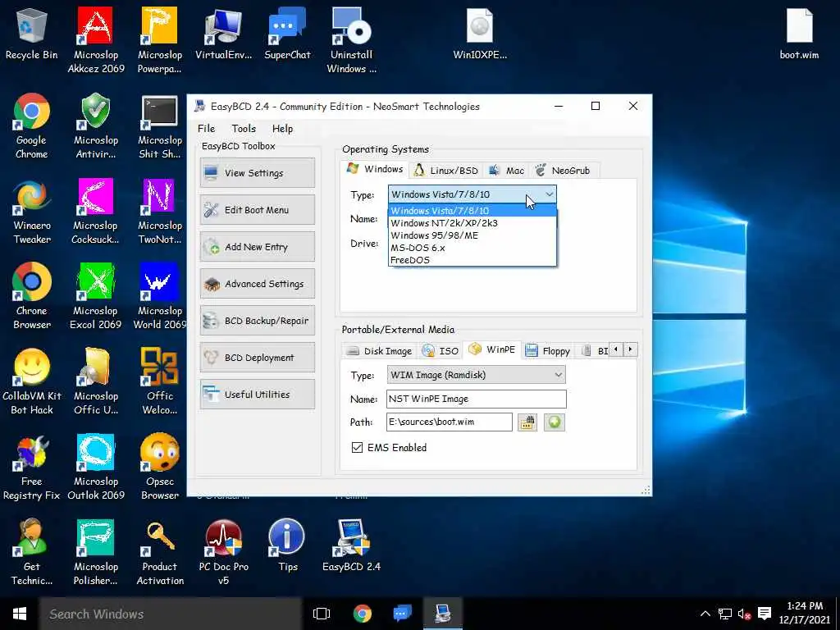Select the Winaero Tweaker desktop icon
The height and width of the screenshot is (630, 840).
pyautogui.click(x=32, y=211)
